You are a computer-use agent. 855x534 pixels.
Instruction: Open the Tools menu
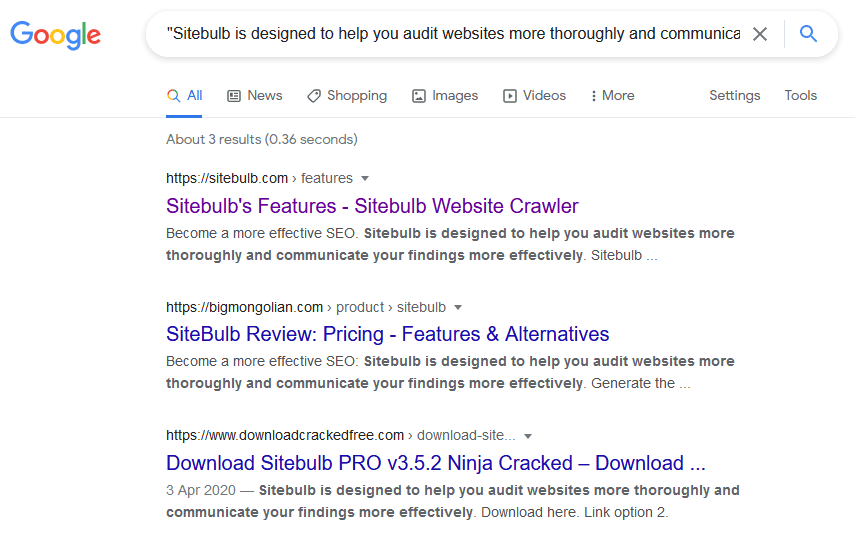800,95
